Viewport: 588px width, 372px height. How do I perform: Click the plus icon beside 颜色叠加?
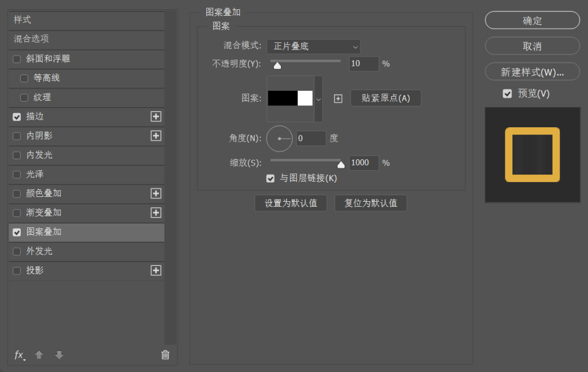coord(156,194)
